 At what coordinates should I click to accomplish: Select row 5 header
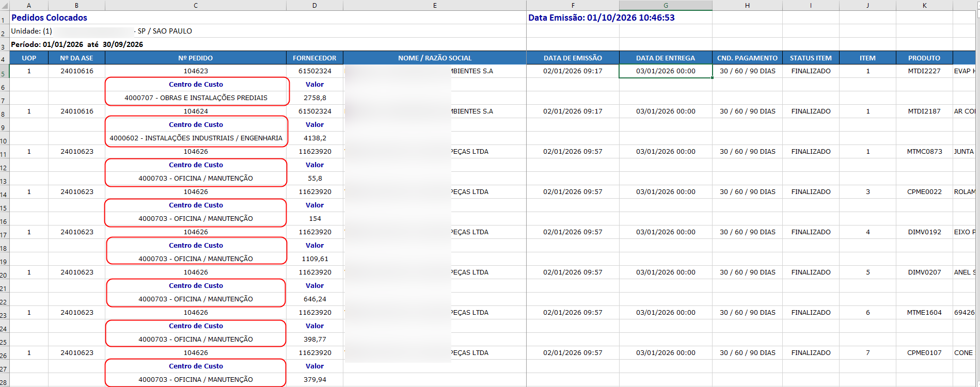4,71
